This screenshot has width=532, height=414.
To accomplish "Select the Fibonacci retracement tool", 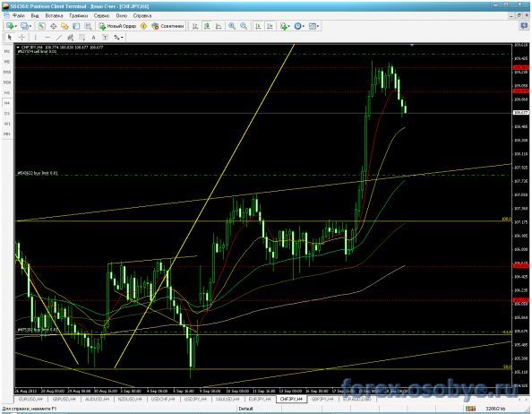I will tap(82, 38).
